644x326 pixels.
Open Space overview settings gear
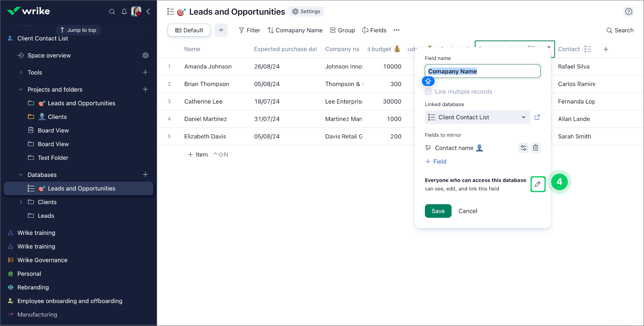point(145,55)
